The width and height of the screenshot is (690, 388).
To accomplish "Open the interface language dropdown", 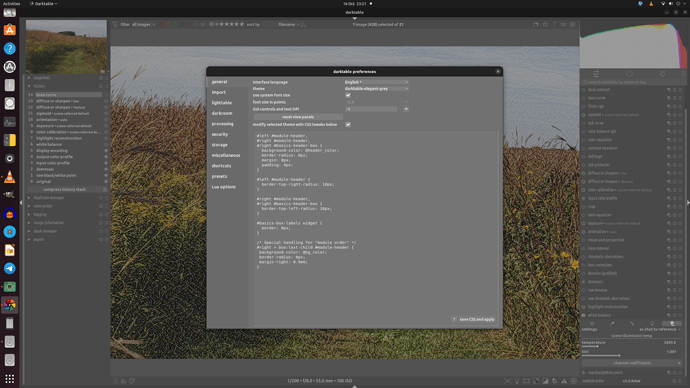I will click(x=376, y=82).
